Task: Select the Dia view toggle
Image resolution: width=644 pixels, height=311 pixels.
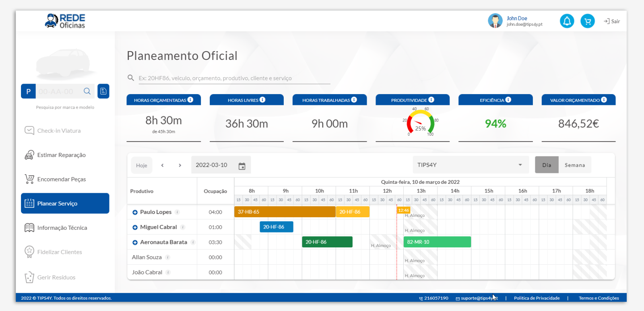Action: coord(546,165)
